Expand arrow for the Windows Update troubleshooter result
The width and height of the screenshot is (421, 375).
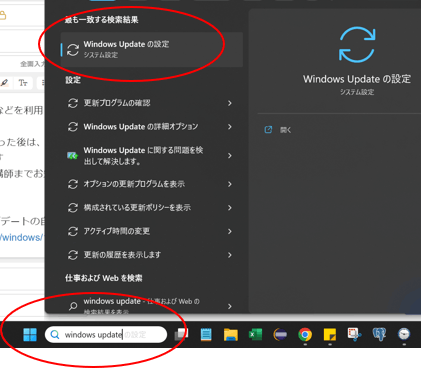coord(230,156)
